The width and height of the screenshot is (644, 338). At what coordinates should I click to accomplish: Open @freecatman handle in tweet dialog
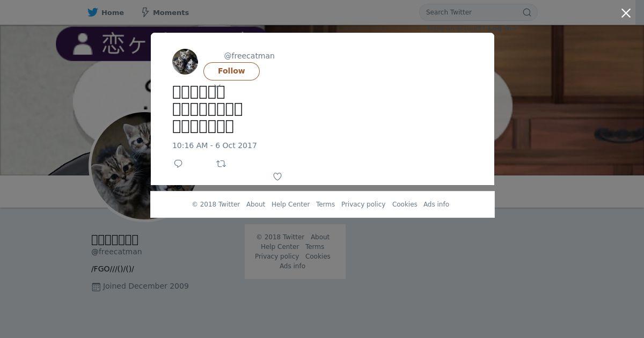click(249, 56)
